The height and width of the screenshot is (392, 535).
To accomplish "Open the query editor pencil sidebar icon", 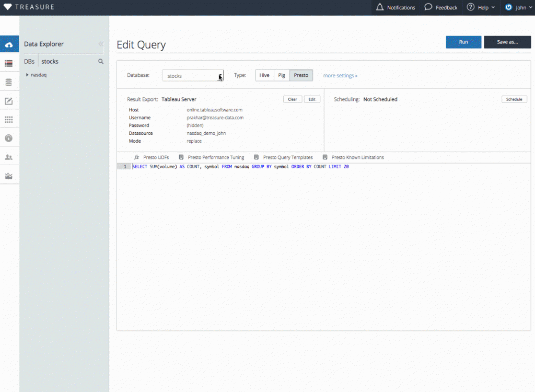I will pyautogui.click(x=9, y=101).
